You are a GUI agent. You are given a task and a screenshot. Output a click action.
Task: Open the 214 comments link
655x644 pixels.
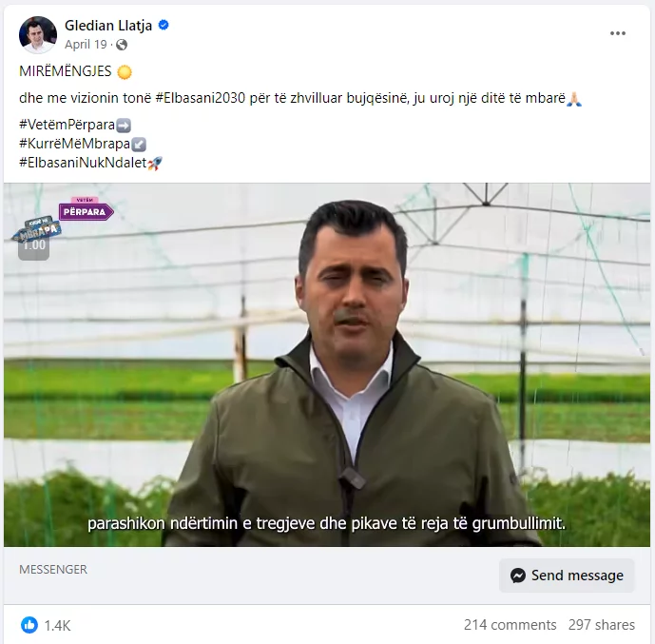point(511,625)
